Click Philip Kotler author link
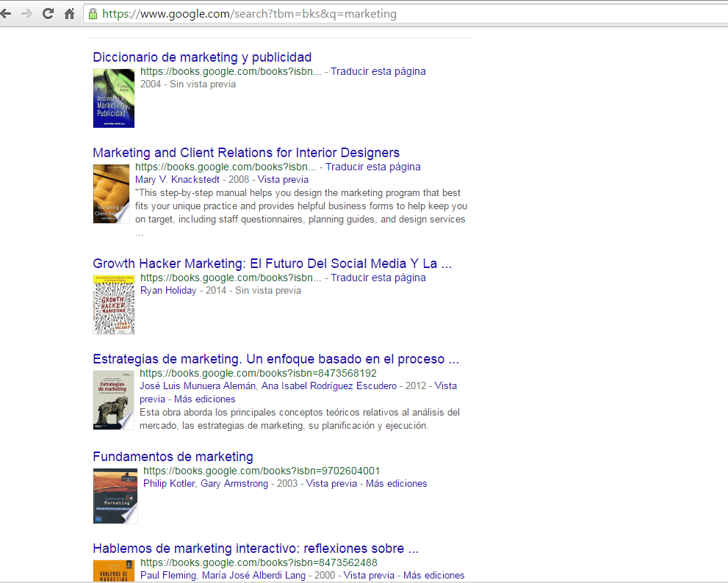Viewport: 728px width, 583px height. [x=169, y=483]
